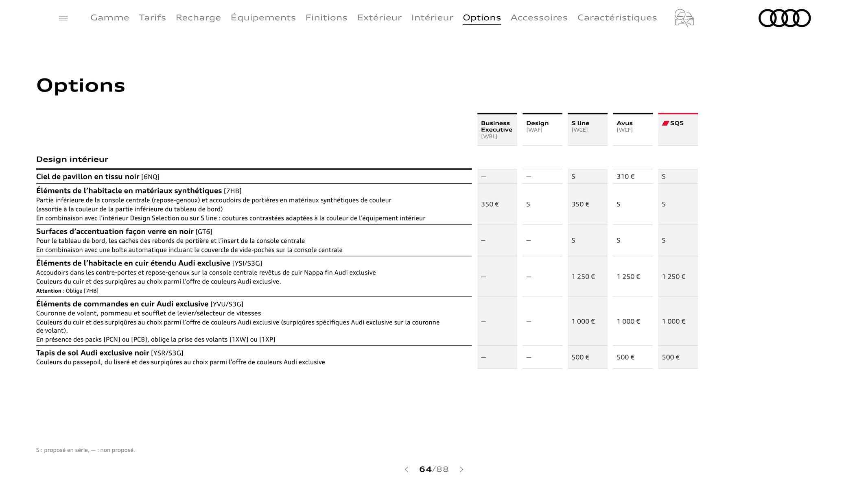Click the dealer consultation icon
Screen dimensions: 868x488
point(684,18)
